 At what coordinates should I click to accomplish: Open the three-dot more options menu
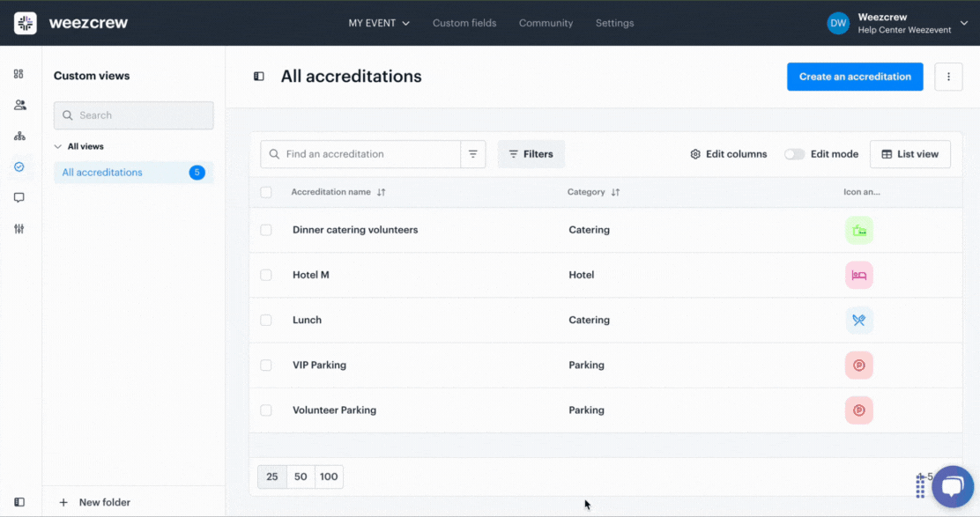tap(948, 77)
